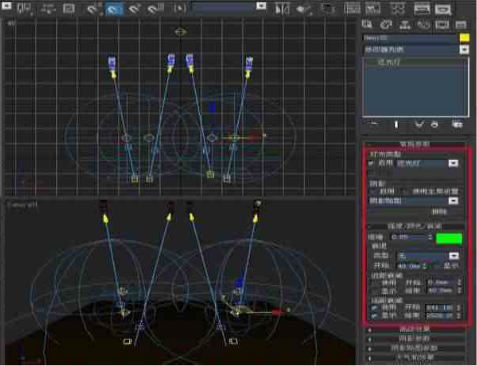Click near attenuation 结束 value field
Screen dimensions: 477x366
[441, 291]
